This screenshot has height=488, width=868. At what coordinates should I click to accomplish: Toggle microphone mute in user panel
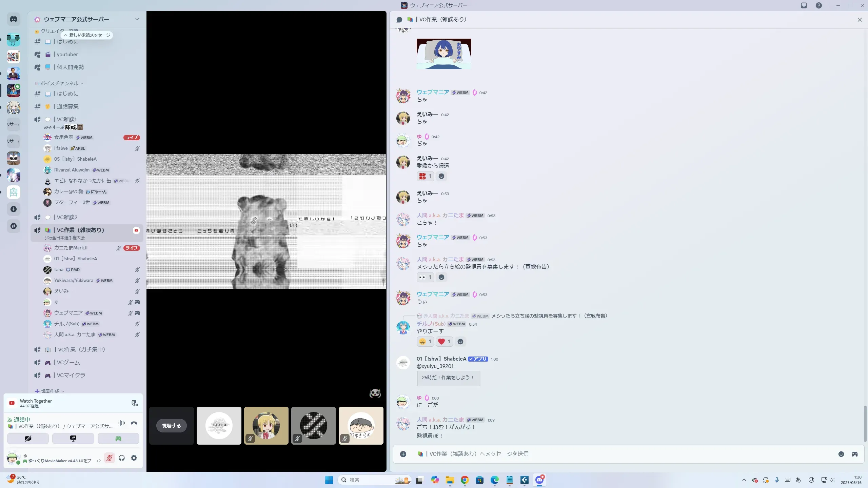[x=109, y=458]
